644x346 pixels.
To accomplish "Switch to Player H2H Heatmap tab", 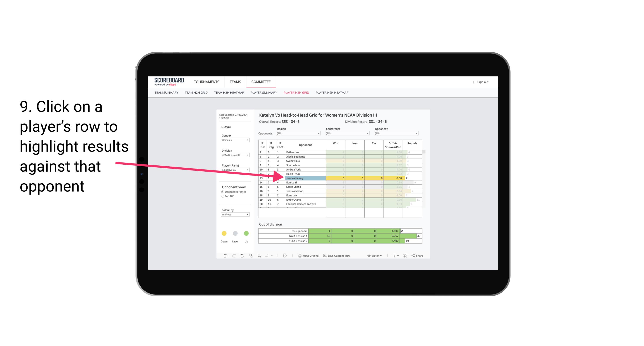I will (x=333, y=93).
